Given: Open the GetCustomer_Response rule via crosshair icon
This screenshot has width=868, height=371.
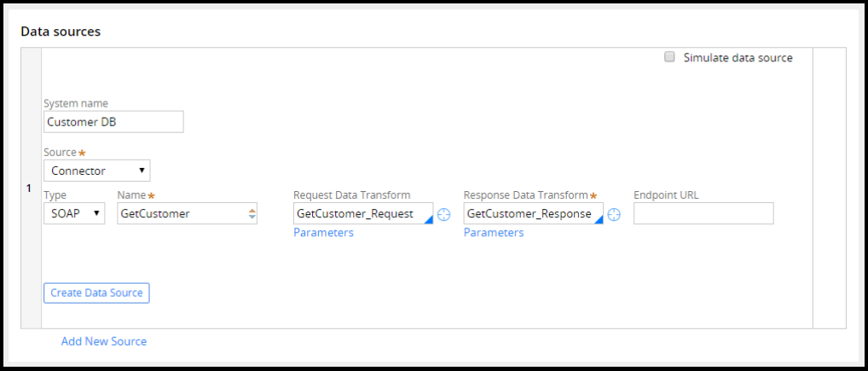Looking at the screenshot, I should point(614,214).
